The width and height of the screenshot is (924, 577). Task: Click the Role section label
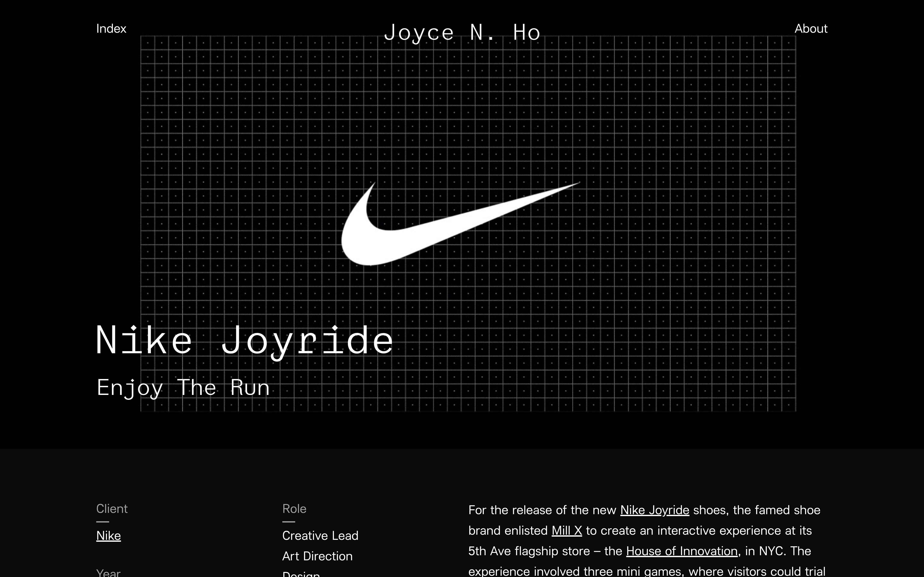pos(294,509)
